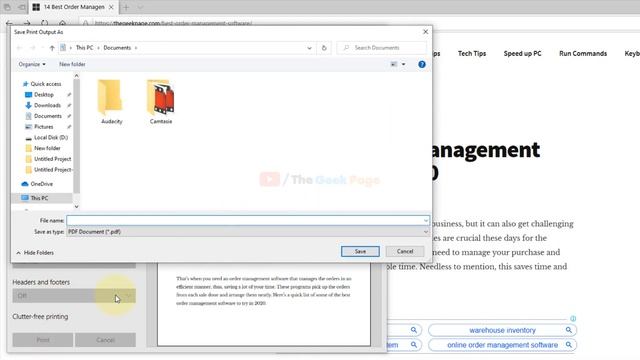The width and height of the screenshot is (640, 360).
Task: Select New folder in navigation pane
Action: point(47,148)
